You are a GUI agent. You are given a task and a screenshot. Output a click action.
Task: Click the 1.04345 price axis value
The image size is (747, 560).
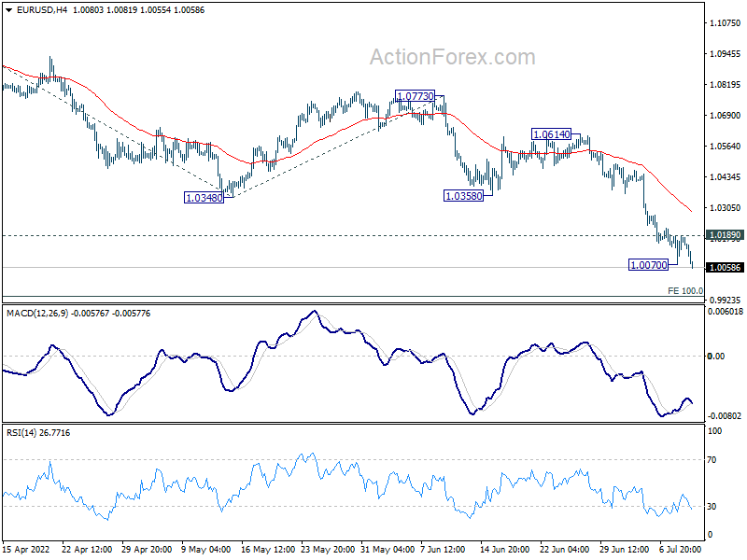tap(726, 177)
